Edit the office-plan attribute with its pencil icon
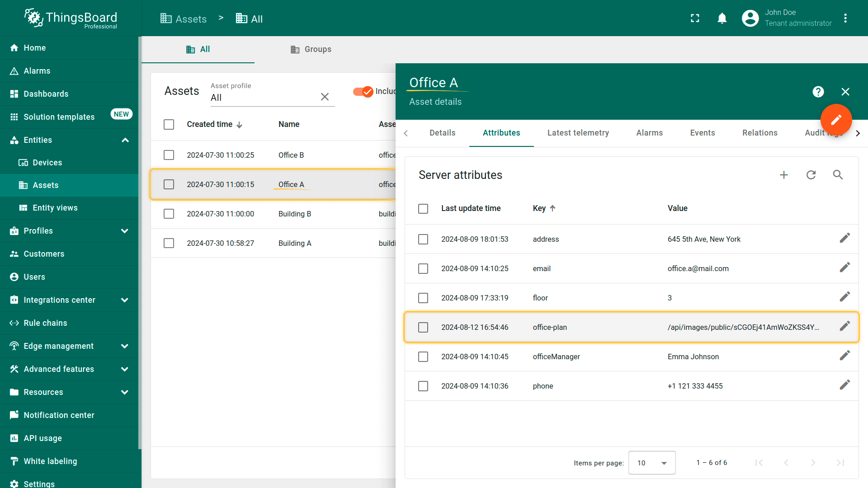Image resolution: width=868 pixels, height=488 pixels. [844, 326]
